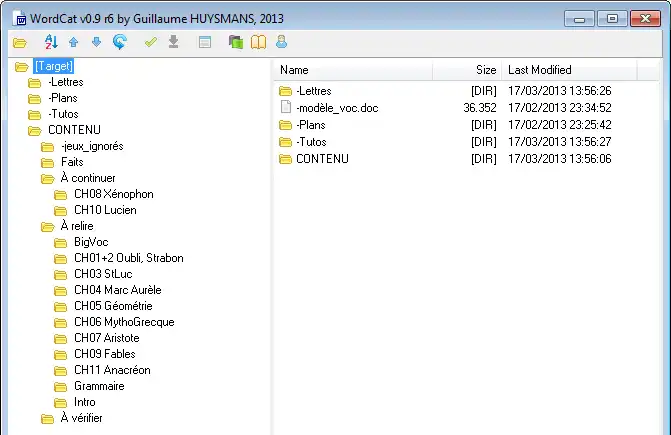This screenshot has width=671, height=435.
Task: Select CONTENU in the folder tree
Action: point(74,130)
